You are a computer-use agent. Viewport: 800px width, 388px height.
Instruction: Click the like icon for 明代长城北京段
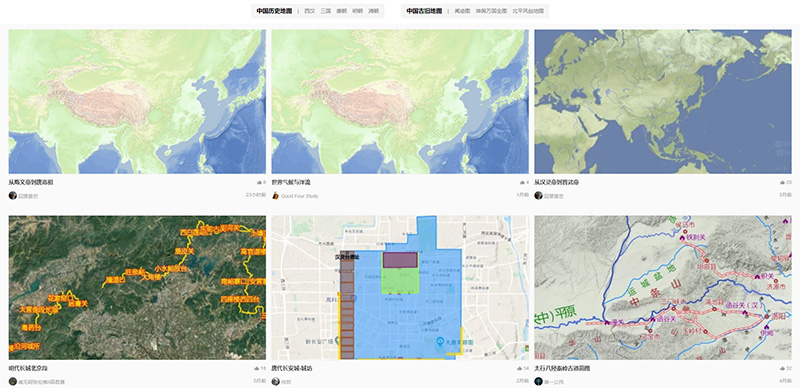[256, 368]
